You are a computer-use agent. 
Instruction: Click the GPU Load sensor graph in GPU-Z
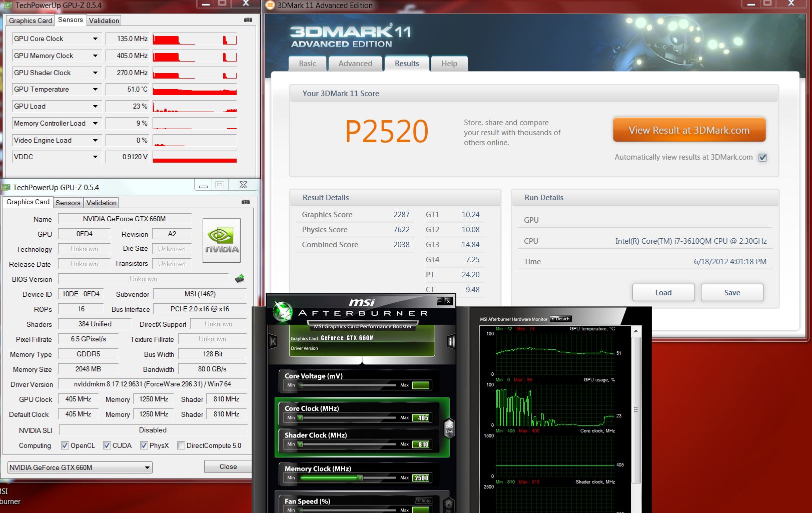tap(195, 106)
